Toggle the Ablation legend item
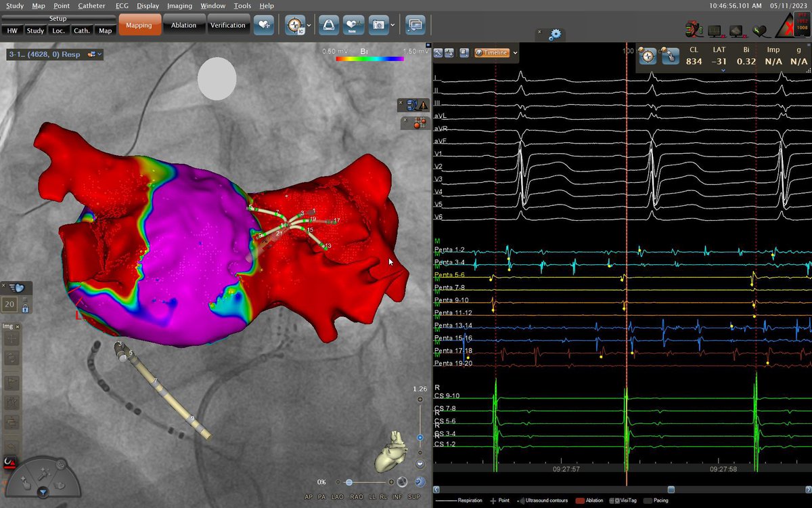 589,501
